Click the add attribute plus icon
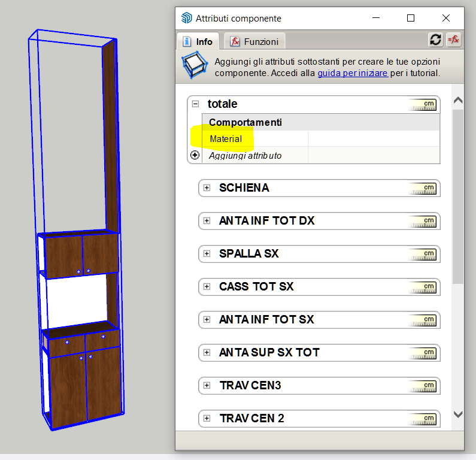The width and height of the screenshot is (476, 460). coord(195,155)
